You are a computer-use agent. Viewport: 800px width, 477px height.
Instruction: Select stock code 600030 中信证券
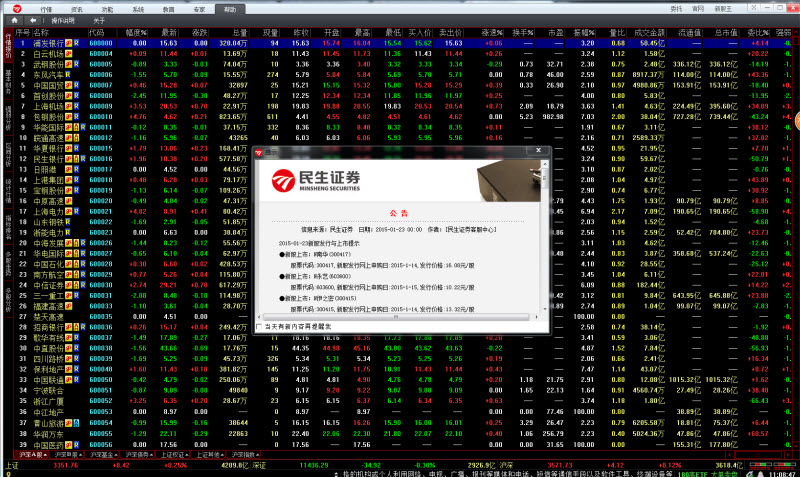pos(101,285)
